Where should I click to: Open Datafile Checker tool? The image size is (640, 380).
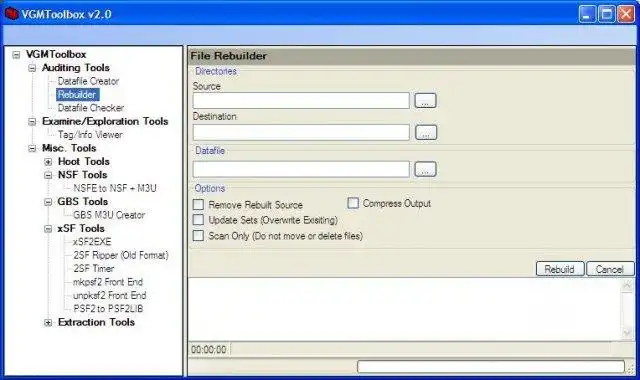91,108
